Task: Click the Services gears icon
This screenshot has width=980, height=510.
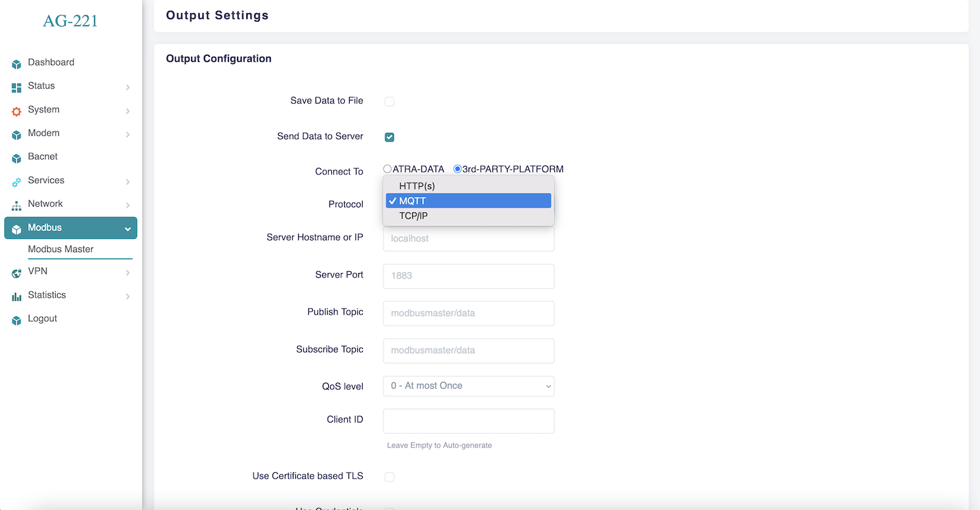Action: pos(17,182)
